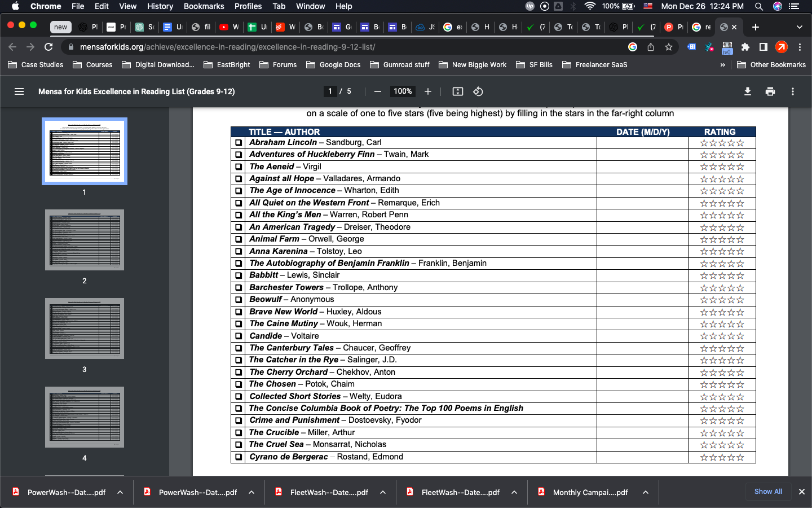
Task: Open the View menu
Action: tap(128, 6)
